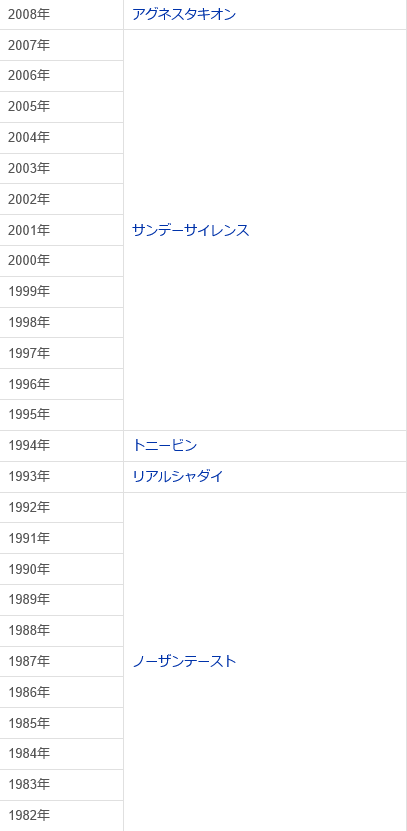The width and height of the screenshot is (407, 831).
Task: Select the 1985年 year cell
Action: [x=61, y=723]
